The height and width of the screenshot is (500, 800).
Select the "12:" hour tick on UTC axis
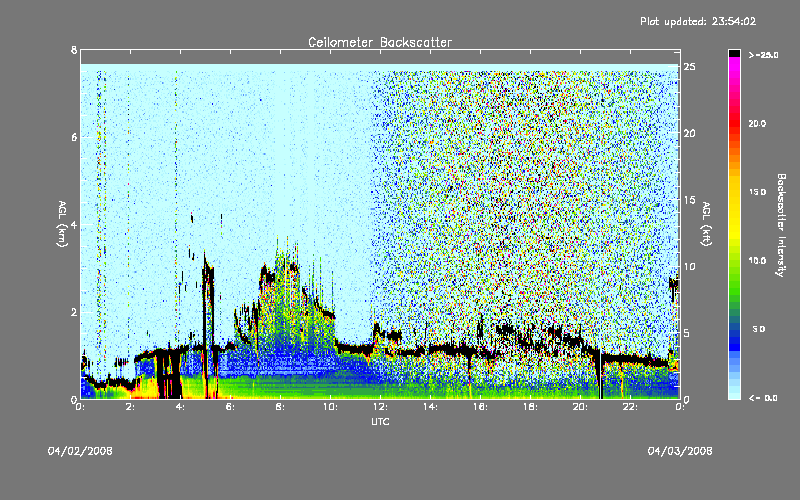click(380, 407)
